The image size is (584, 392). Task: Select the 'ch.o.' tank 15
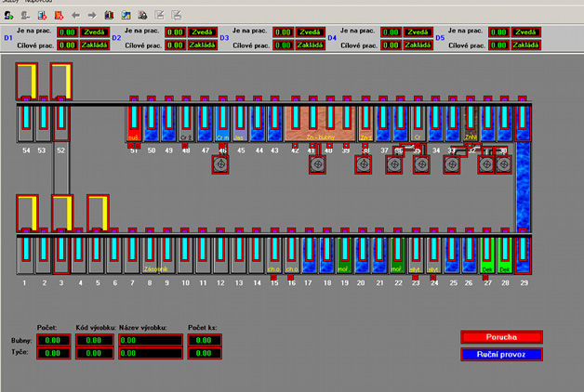coord(274,255)
